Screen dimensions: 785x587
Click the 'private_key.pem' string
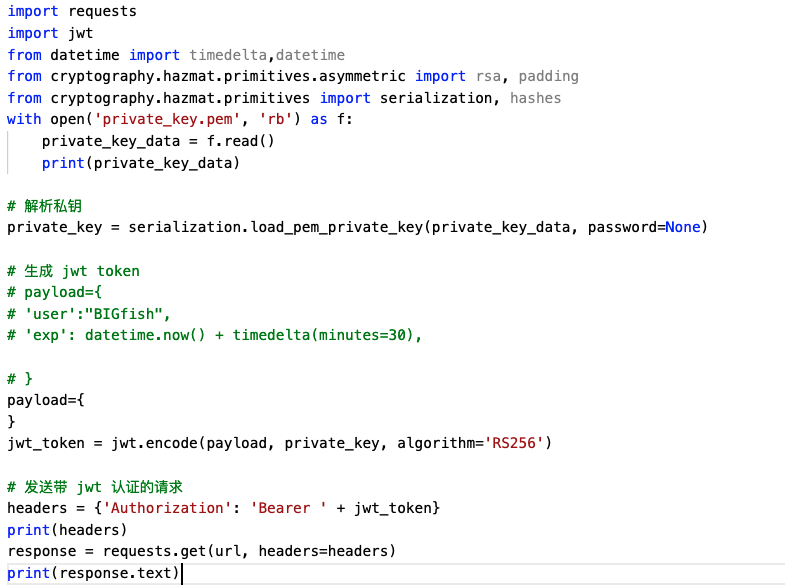click(x=168, y=120)
